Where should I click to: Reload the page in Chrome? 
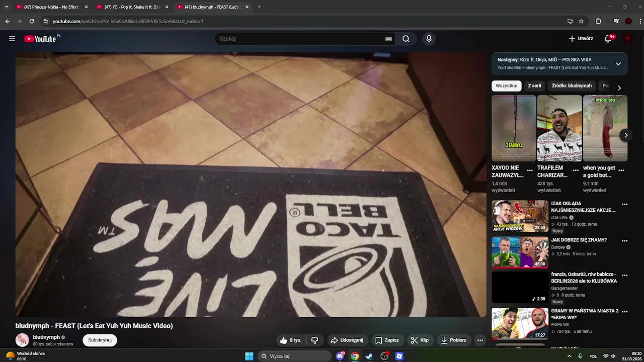pos(32,21)
